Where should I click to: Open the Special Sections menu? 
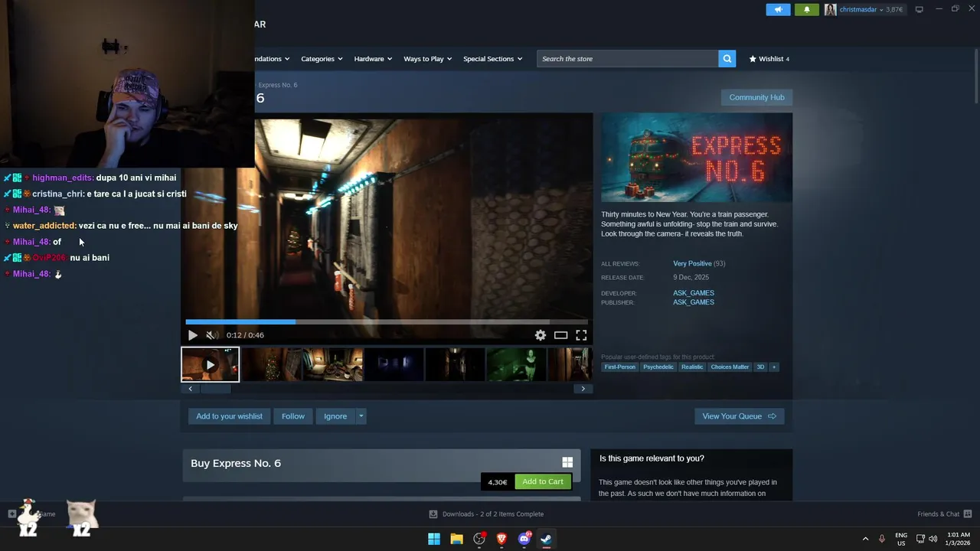click(x=492, y=59)
